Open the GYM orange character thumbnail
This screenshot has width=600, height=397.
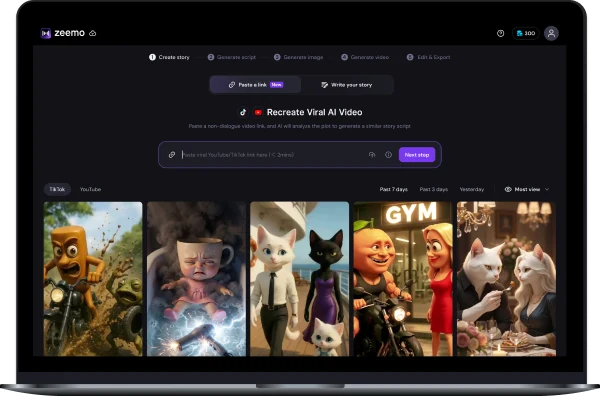pyautogui.click(x=403, y=279)
